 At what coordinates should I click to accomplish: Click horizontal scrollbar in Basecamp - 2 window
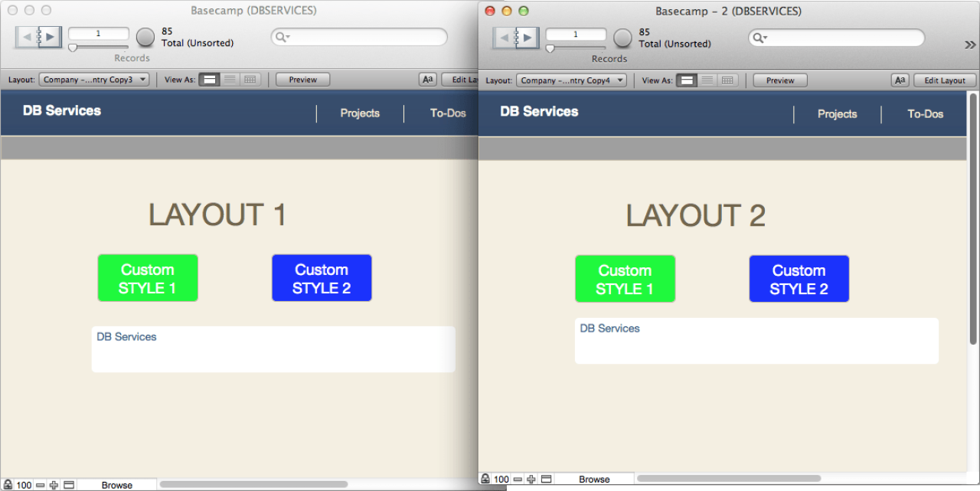pos(729,478)
